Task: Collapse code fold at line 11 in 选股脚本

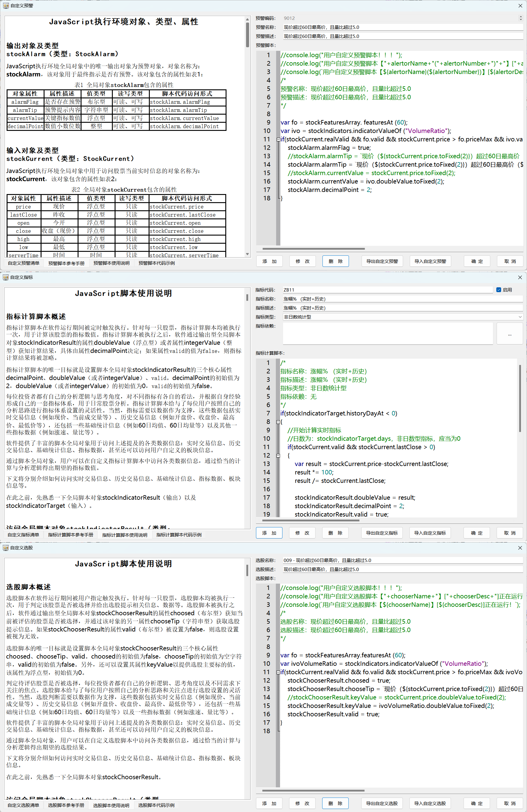Action: point(278,672)
